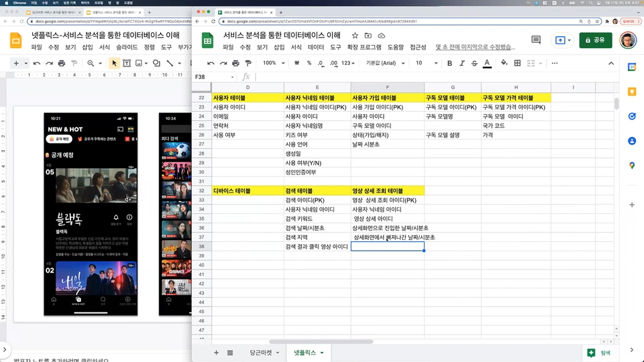Select the row 32 header
644x362 pixels.
coord(201,191)
